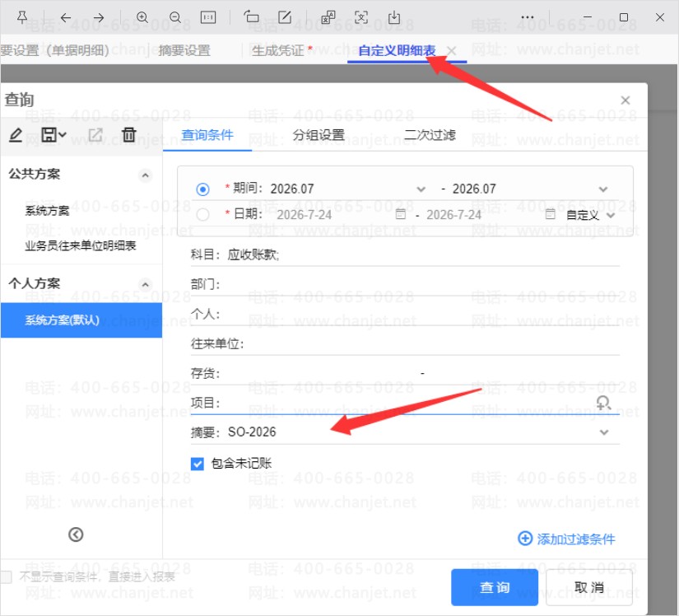Screen dimensions: 679x616
Task: Select the 日期 radio button
Action: pyautogui.click(x=202, y=214)
